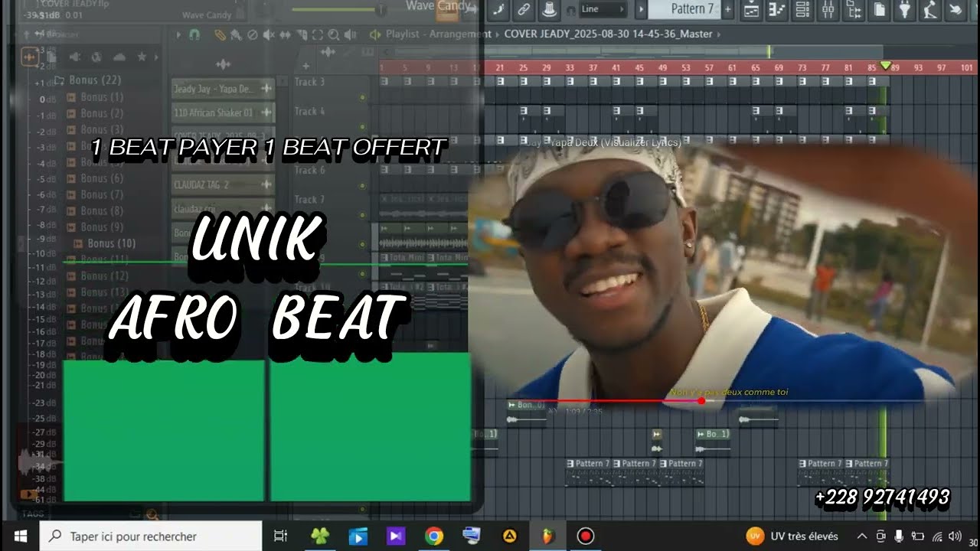
Task: Select Bonus (10) in browser
Action: (105, 243)
